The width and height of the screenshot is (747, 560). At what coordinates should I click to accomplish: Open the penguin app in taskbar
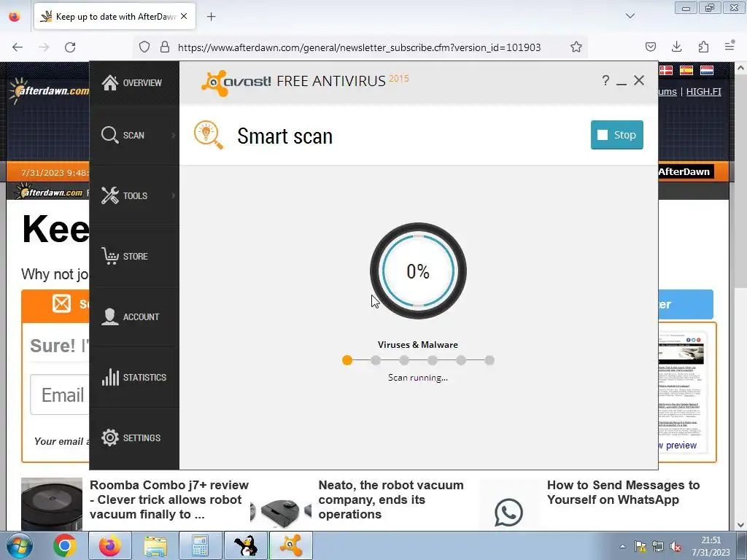click(x=246, y=545)
